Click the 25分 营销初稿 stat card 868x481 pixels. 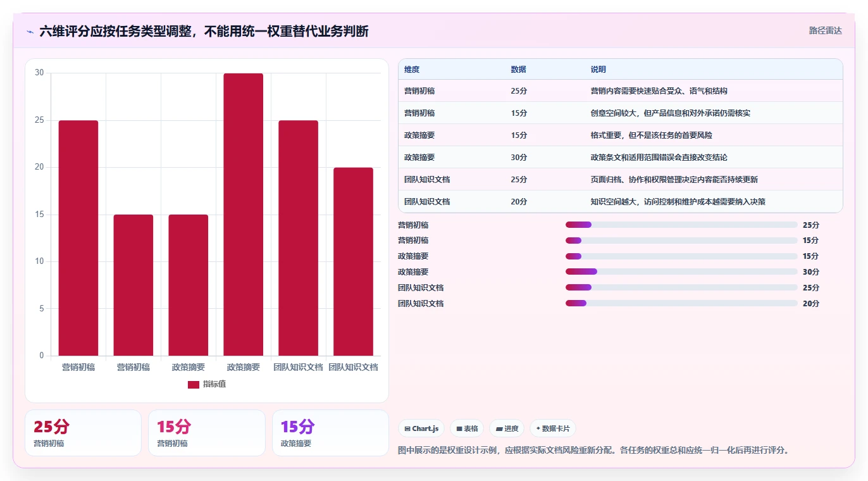click(x=83, y=433)
